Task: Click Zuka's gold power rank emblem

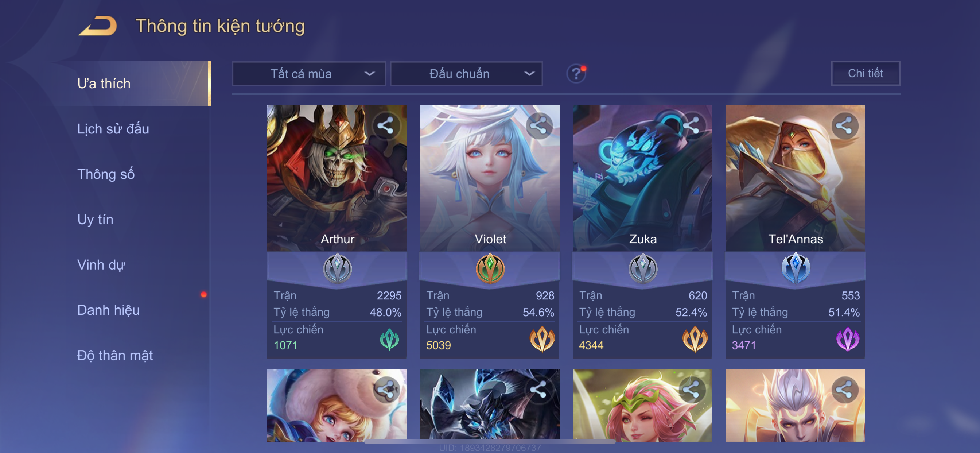Action: [695, 340]
